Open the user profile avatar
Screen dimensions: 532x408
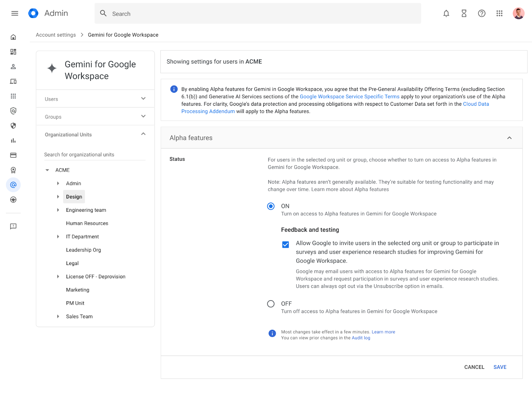tap(518, 13)
